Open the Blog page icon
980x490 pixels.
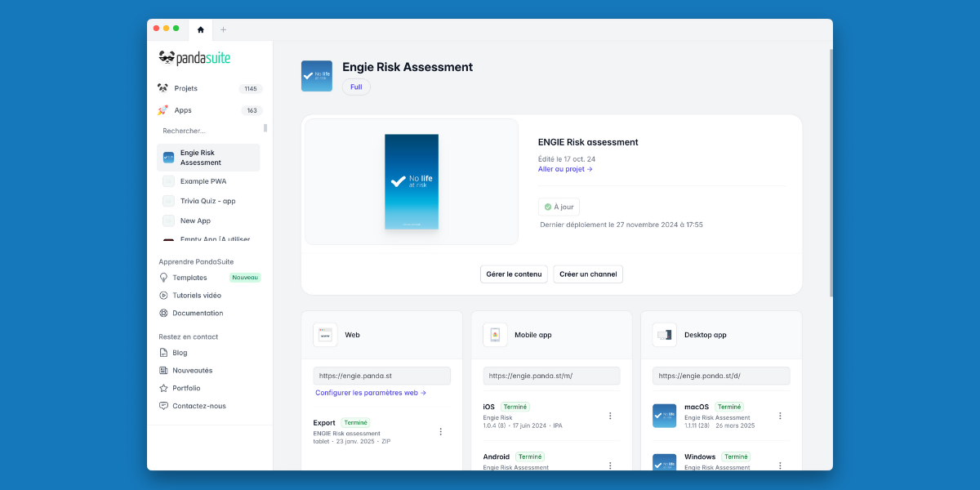[163, 352]
